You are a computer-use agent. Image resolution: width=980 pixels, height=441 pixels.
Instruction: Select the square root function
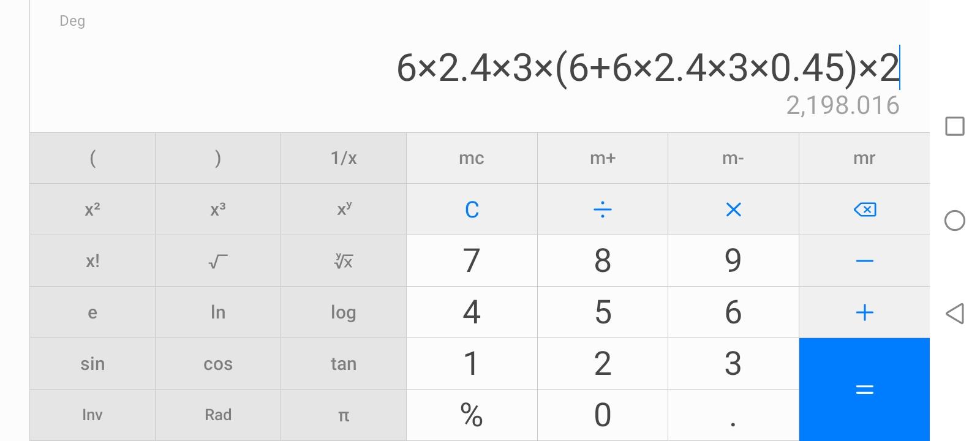(218, 261)
